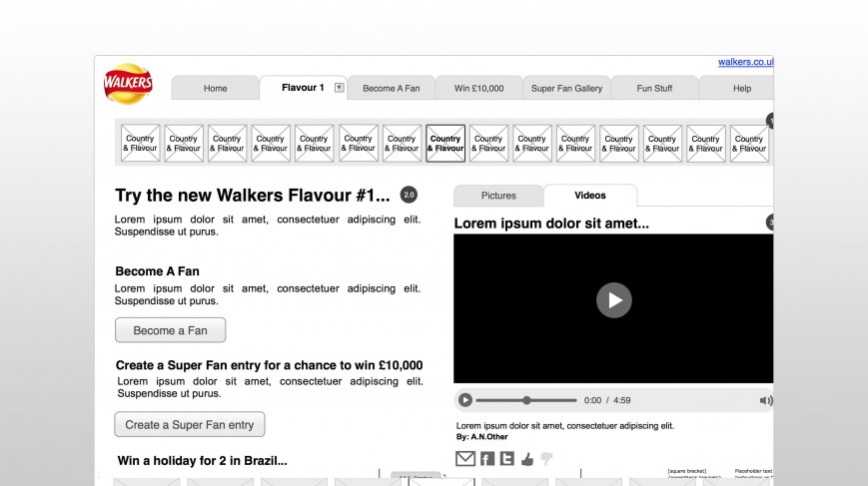
Task: Click the heading 'Create a Super Fan entry for a chance to win £10,000'
Action: [x=269, y=365]
